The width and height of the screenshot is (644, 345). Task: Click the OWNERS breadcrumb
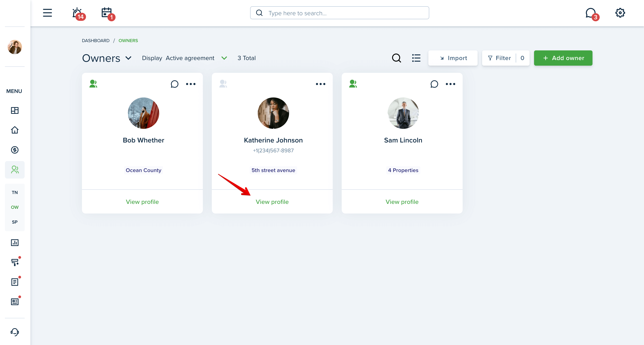click(x=128, y=41)
